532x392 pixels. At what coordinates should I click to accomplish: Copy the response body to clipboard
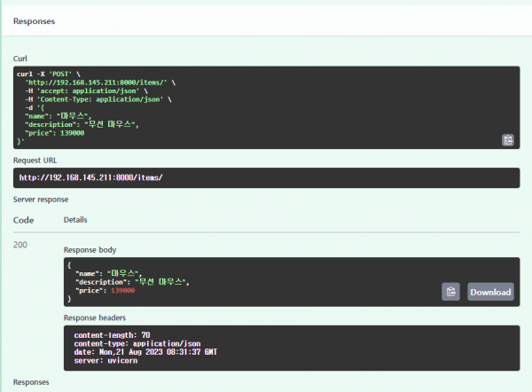tap(451, 292)
